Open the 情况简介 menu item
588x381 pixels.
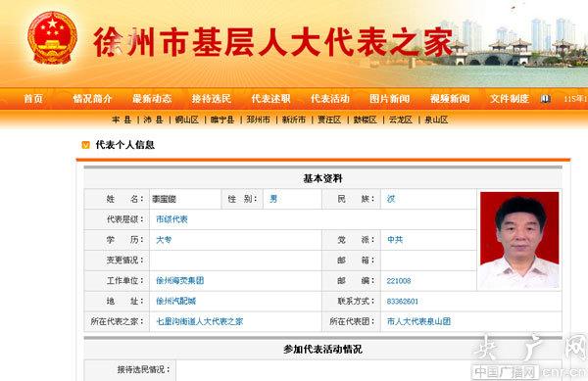pyautogui.click(x=92, y=99)
